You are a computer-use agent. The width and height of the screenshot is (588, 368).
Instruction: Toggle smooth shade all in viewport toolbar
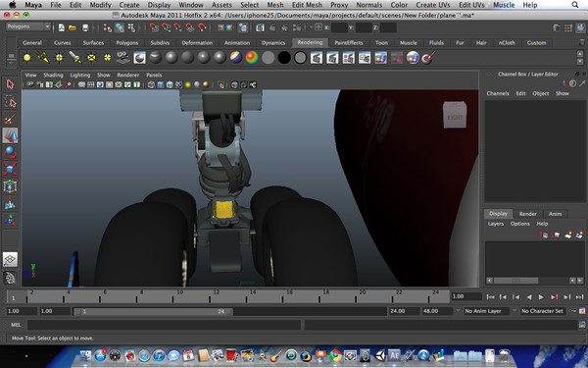(x=161, y=84)
